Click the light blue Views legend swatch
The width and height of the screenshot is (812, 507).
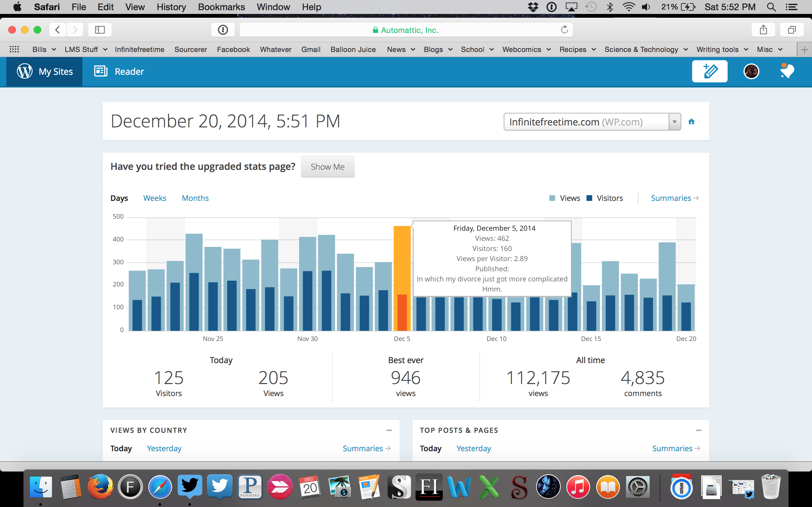click(552, 198)
